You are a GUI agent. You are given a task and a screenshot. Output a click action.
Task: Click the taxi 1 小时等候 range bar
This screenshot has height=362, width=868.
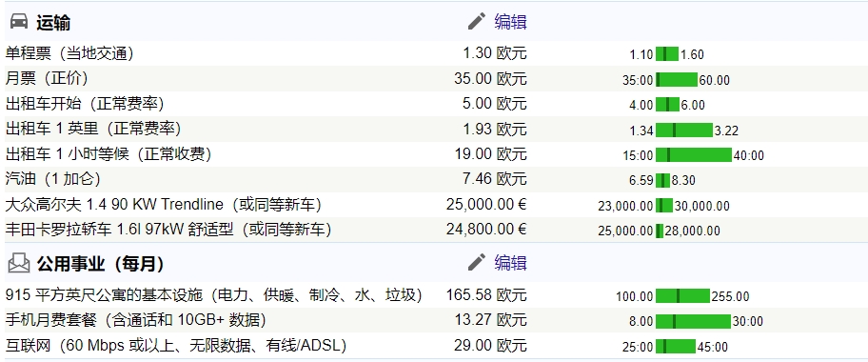(694, 155)
